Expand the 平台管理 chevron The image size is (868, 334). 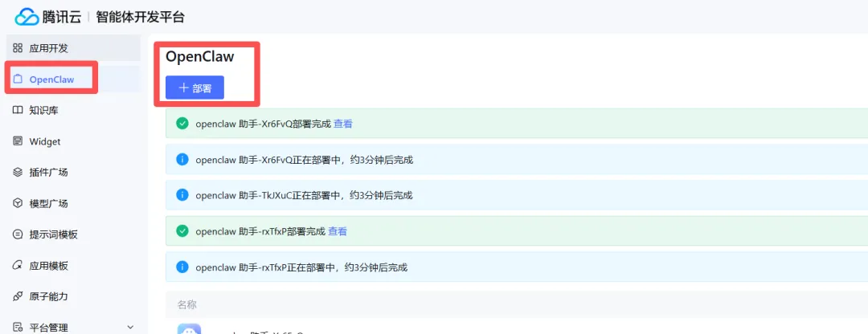pyautogui.click(x=130, y=328)
